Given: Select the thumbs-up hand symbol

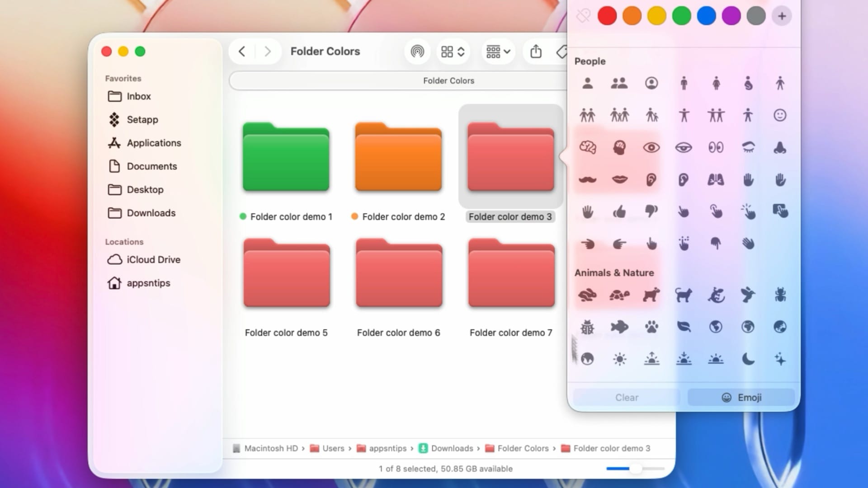Looking at the screenshot, I should click(x=619, y=211).
